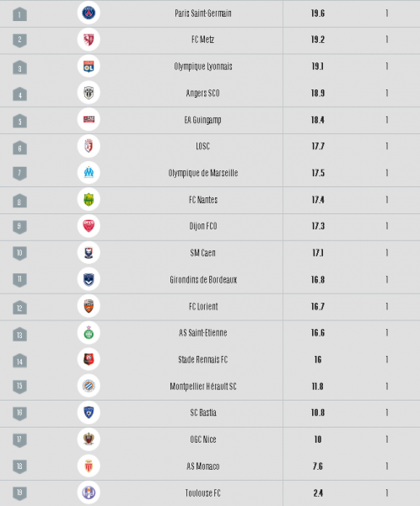This screenshot has height=506, width=420.
Task: Click SC Bastia's 10.8 value
Action: coord(318,412)
